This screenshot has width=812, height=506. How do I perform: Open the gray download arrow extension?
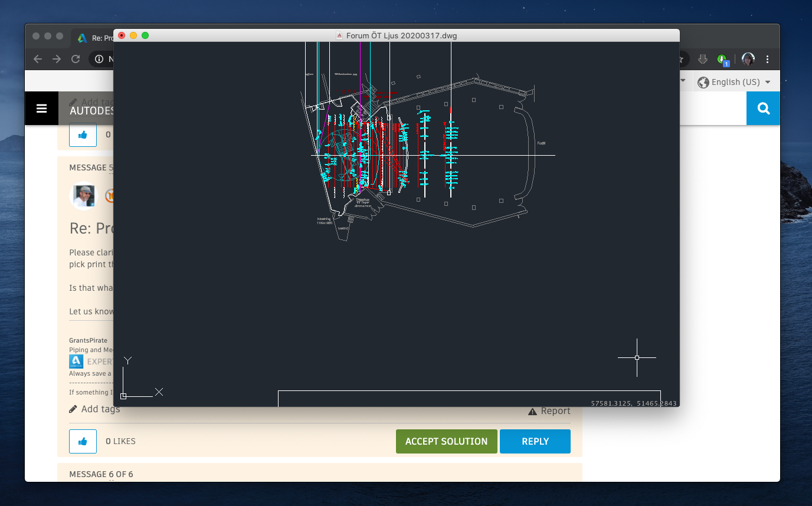702,59
